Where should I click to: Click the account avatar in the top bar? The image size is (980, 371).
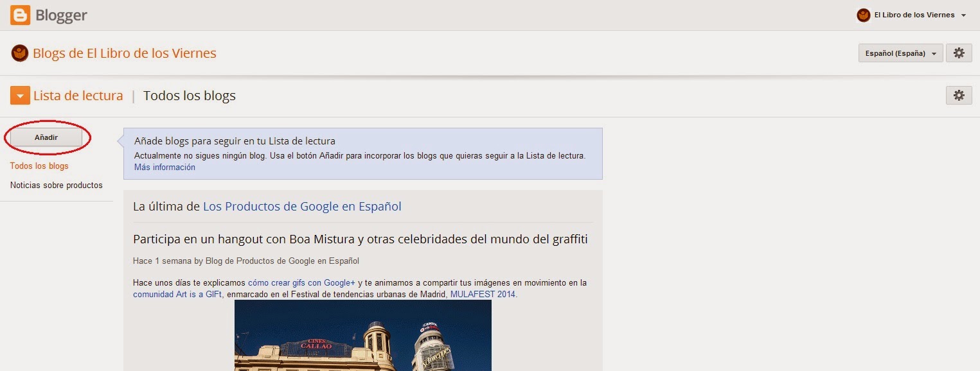pos(863,15)
